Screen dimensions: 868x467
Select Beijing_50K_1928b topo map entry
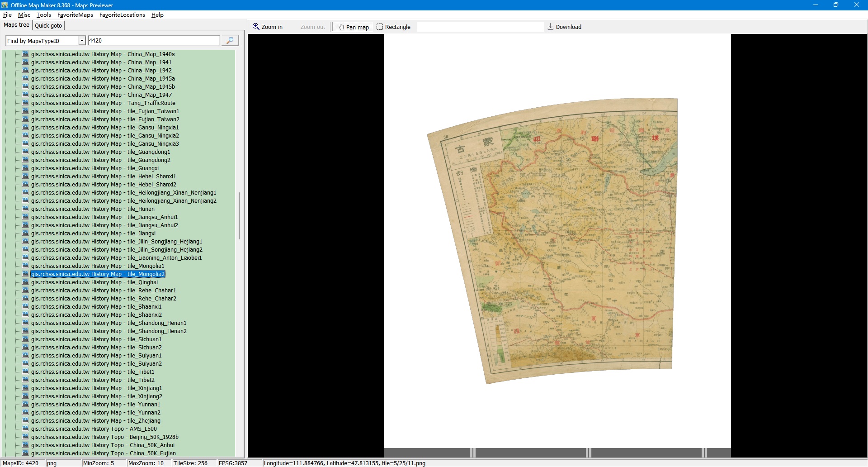tap(104, 437)
